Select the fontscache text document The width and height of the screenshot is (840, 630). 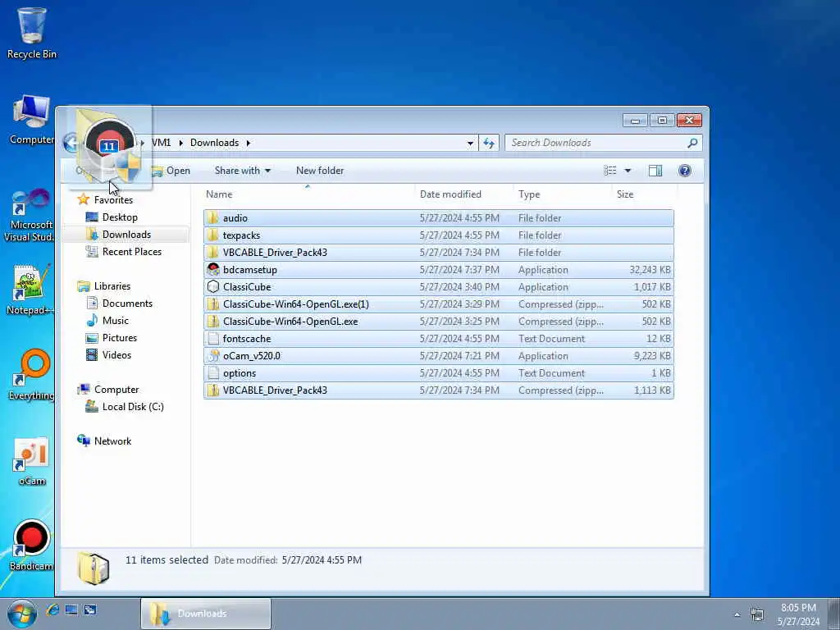(x=438, y=339)
